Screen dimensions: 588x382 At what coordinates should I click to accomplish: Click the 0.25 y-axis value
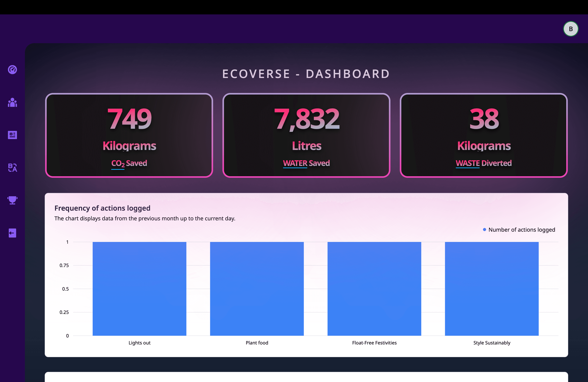64,312
